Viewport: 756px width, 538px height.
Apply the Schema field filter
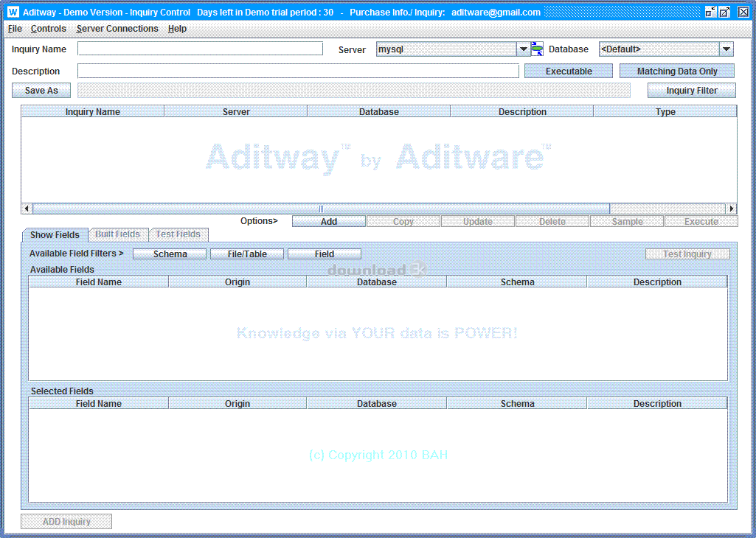tap(170, 254)
